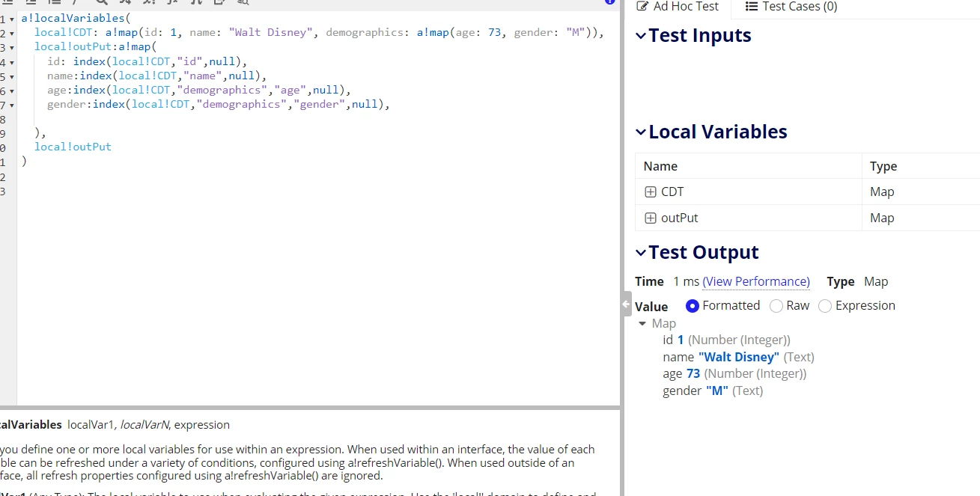Select the Raw value radio button
980x496 pixels.
[x=776, y=306]
